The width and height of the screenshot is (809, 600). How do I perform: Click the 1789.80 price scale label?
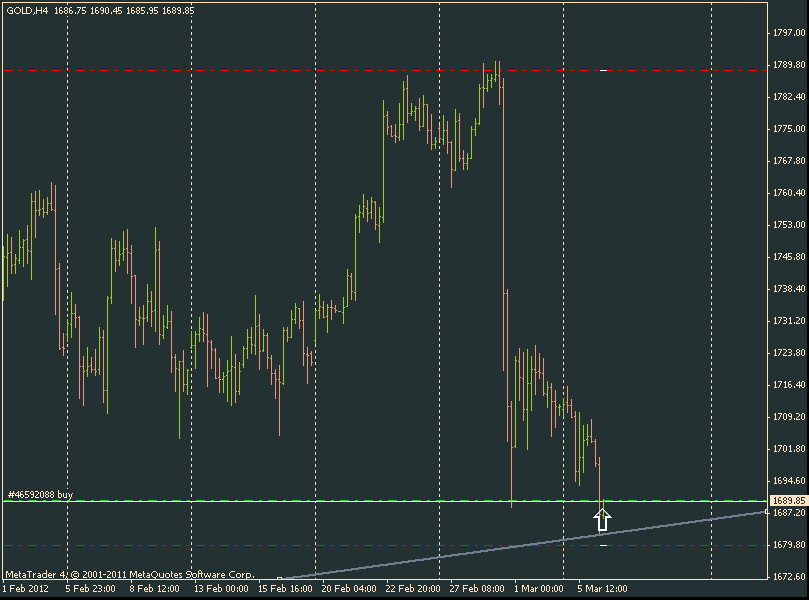tap(789, 64)
